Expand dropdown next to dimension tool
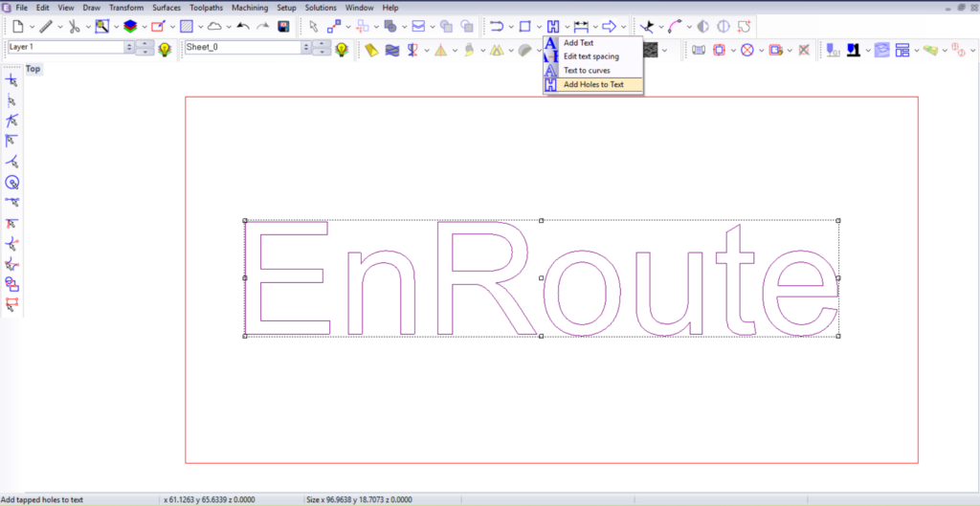The width and height of the screenshot is (980, 506). (595, 27)
